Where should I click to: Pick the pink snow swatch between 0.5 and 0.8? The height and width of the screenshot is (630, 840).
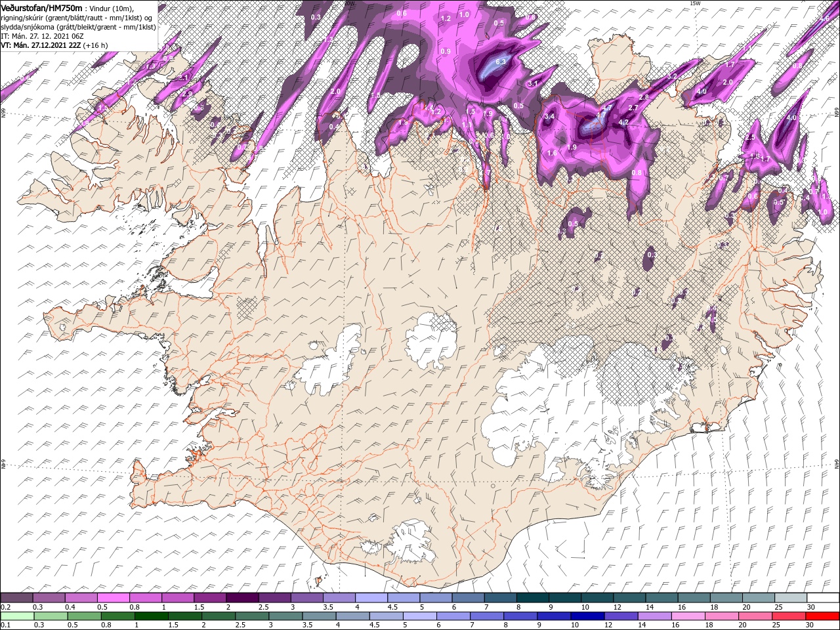[x=113, y=597]
